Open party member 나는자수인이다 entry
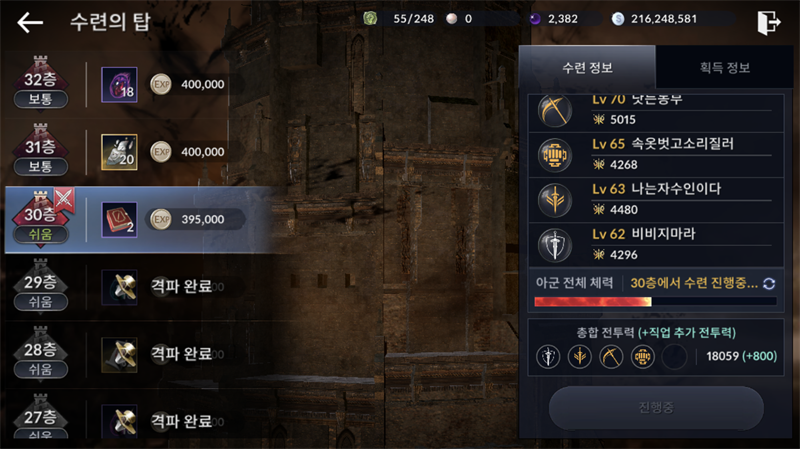The width and height of the screenshot is (800, 449). (656, 200)
